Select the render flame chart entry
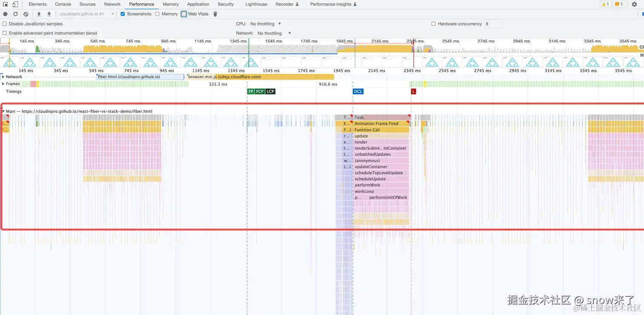 point(381,142)
